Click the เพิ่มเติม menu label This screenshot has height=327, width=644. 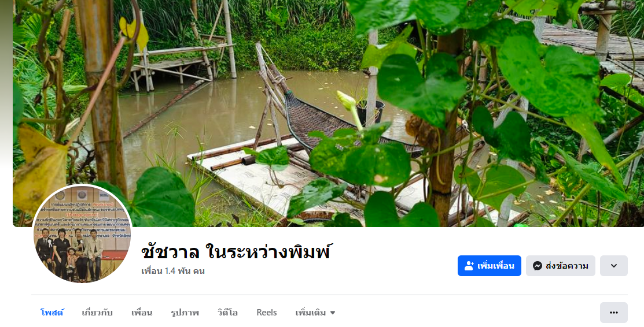click(311, 313)
